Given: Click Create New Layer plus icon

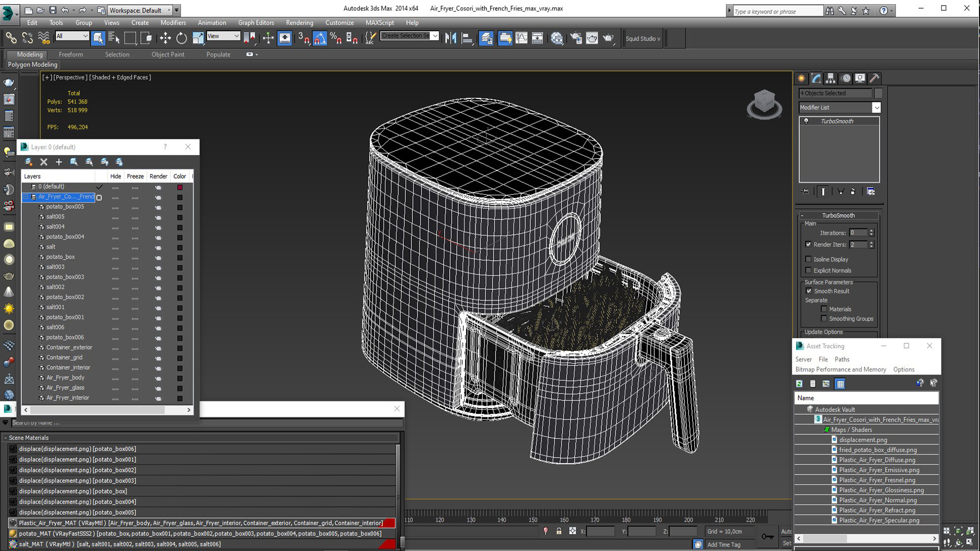Looking at the screenshot, I should tap(59, 162).
